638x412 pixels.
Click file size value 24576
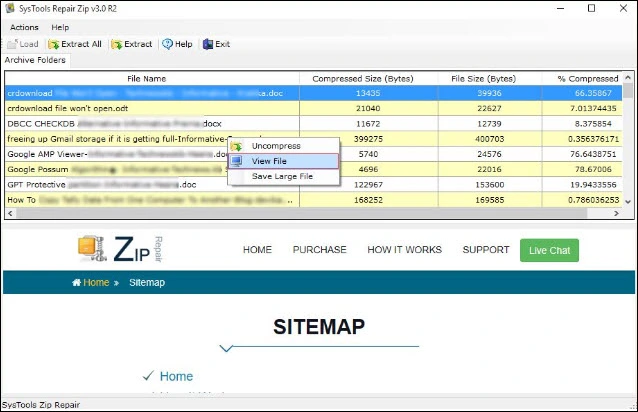point(489,154)
